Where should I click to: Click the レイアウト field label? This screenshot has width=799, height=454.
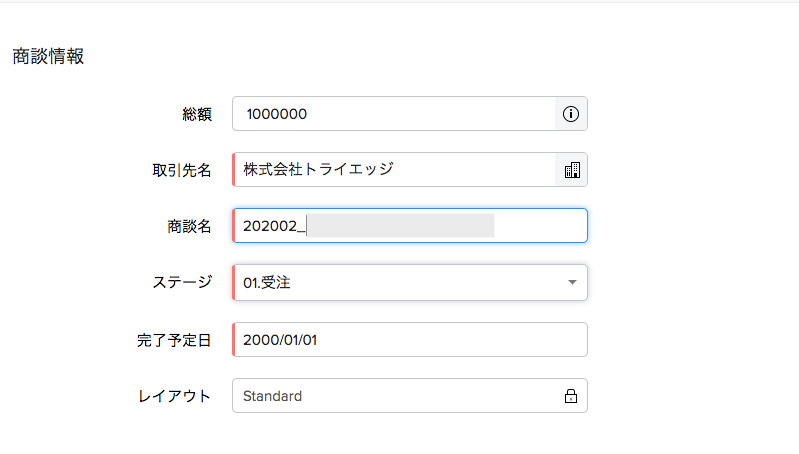click(x=174, y=396)
